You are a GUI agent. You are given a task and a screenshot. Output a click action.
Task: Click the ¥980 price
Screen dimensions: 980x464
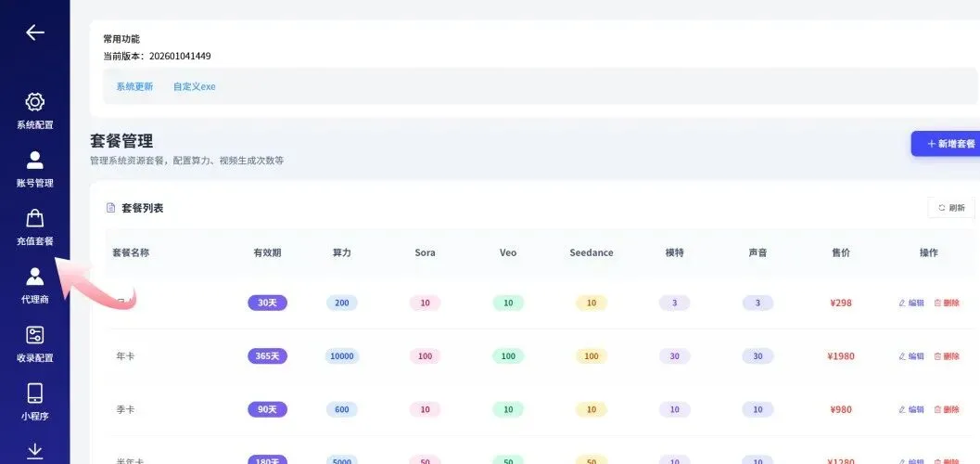coord(841,409)
